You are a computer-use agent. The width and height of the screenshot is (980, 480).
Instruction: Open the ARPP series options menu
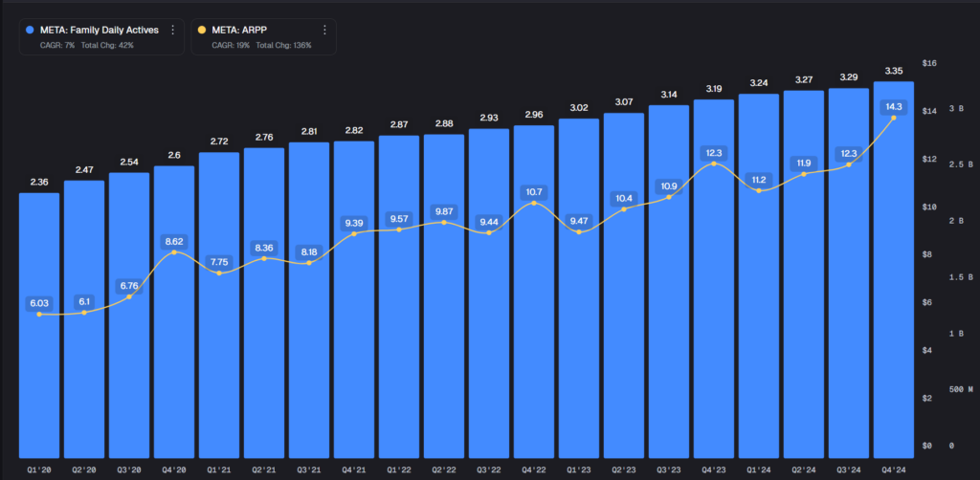pos(324,30)
